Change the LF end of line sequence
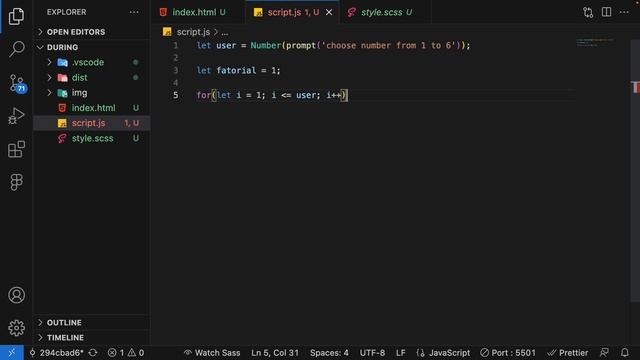 click(400, 353)
